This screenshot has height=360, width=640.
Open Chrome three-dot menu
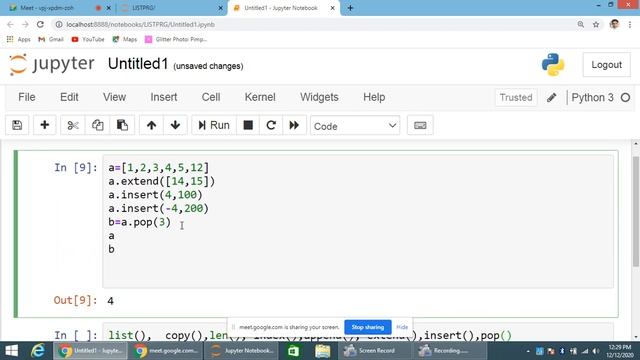pos(630,24)
